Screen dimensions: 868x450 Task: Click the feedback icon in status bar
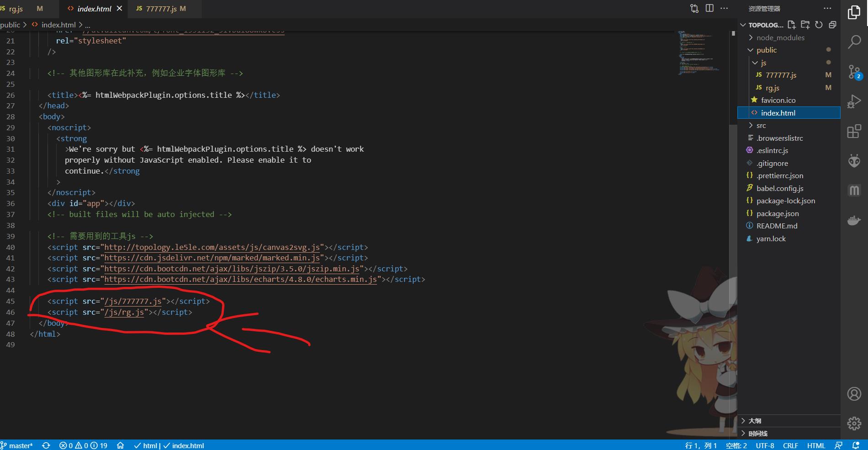[x=838, y=445]
